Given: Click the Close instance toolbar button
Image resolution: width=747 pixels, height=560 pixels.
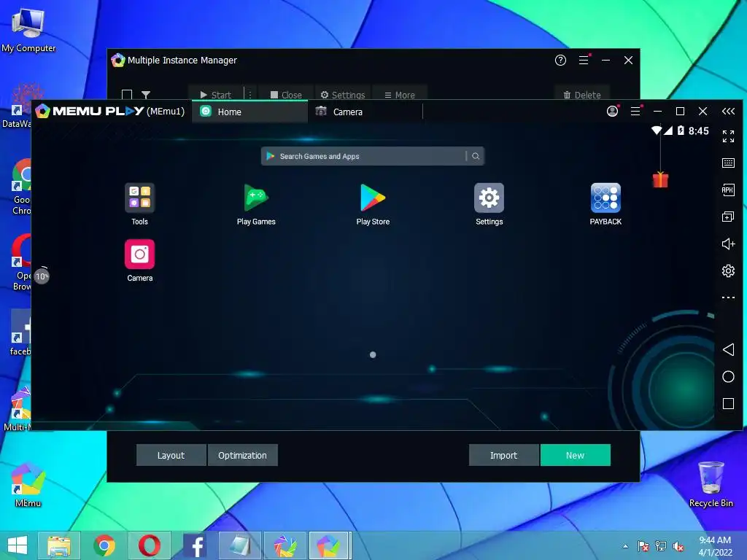Looking at the screenshot, I should (286, 95).
